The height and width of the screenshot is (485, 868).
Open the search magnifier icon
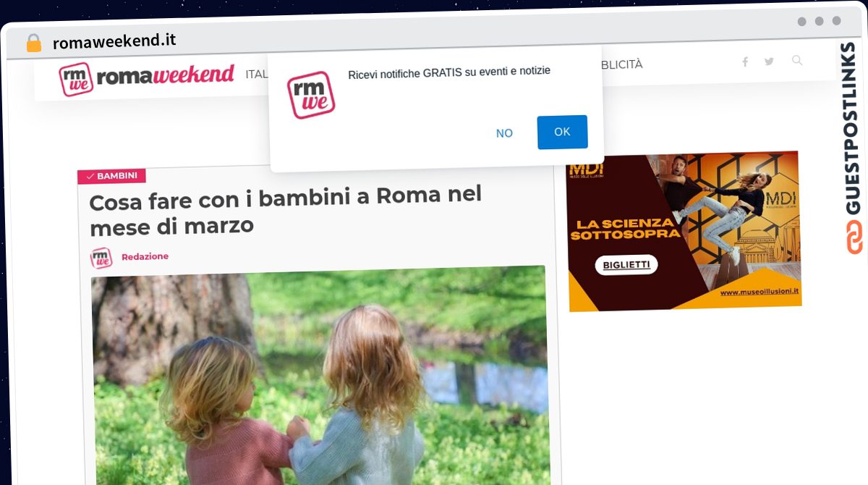tap(797, 61)
